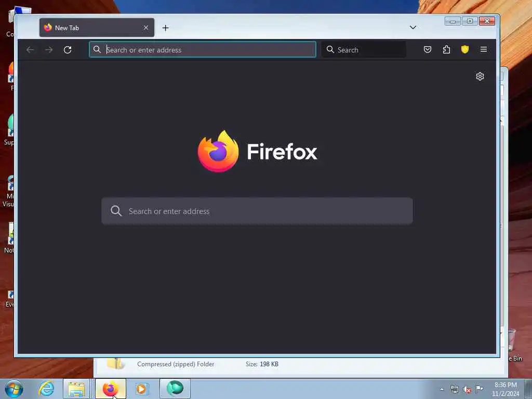Click the Size: 198 KB text in Explorer
532x399 pixels.
(x=262, y=364)
